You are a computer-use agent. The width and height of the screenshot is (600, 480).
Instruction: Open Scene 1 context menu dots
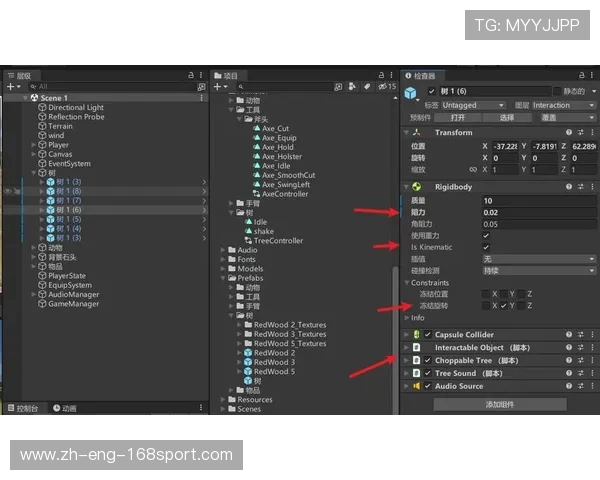point(201,98)
